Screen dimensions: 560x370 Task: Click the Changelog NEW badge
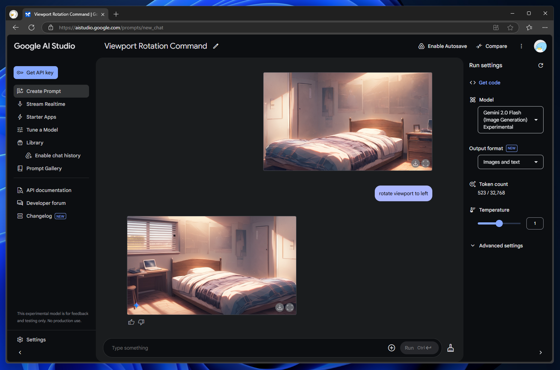[x=60, y=216]
